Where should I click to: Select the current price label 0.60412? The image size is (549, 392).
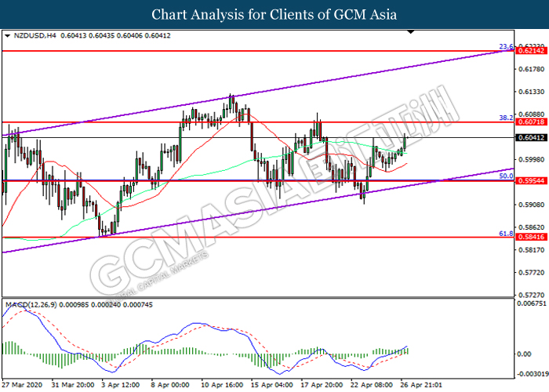pyautogui.click(x=531, y=137)
